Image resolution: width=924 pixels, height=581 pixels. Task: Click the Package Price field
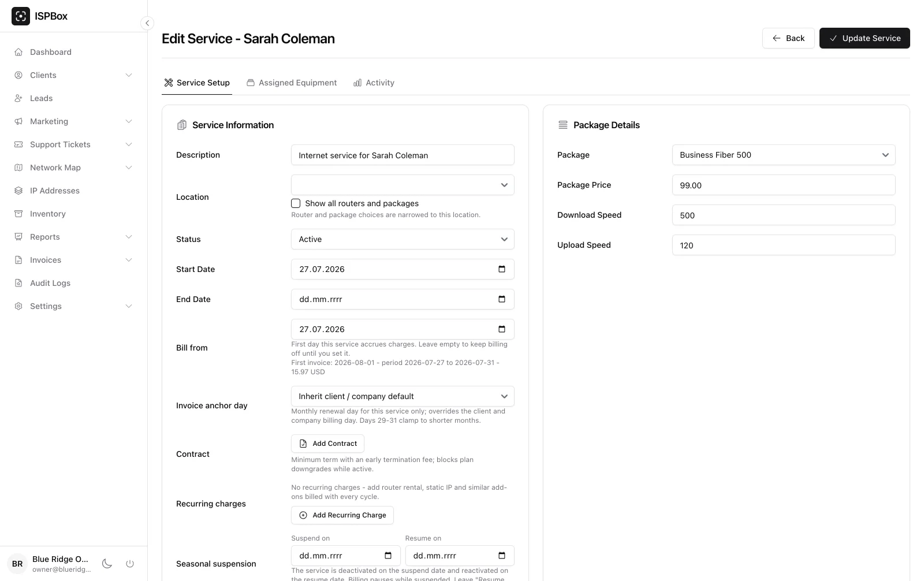tap(784, 185)
